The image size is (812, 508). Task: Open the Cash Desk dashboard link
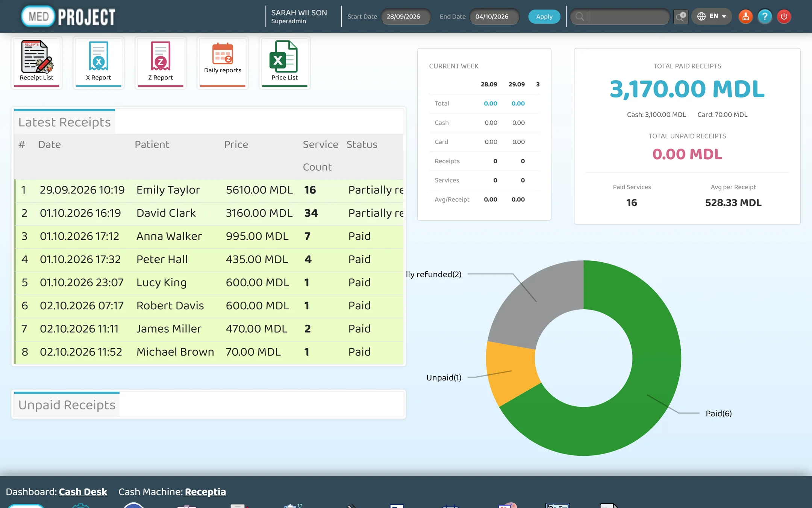tap(83, 492)
